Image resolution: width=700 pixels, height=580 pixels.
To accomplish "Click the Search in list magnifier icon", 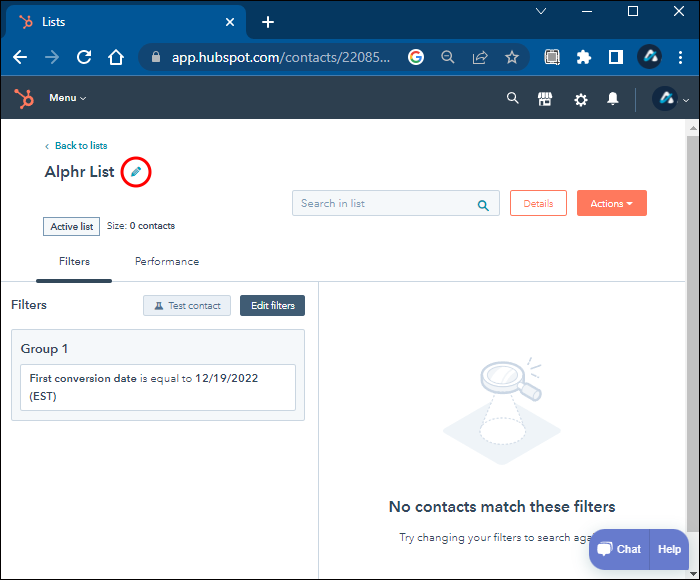I will (x=483, y=205).
